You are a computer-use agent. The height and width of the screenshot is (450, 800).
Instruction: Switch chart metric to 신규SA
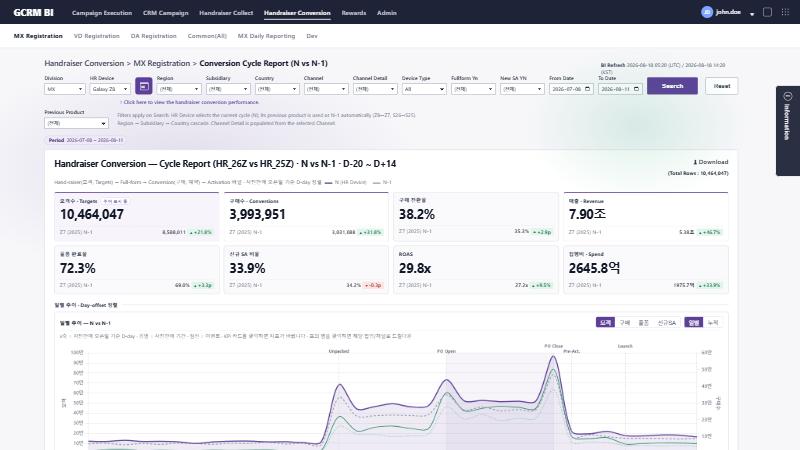[x=666, y=322]
